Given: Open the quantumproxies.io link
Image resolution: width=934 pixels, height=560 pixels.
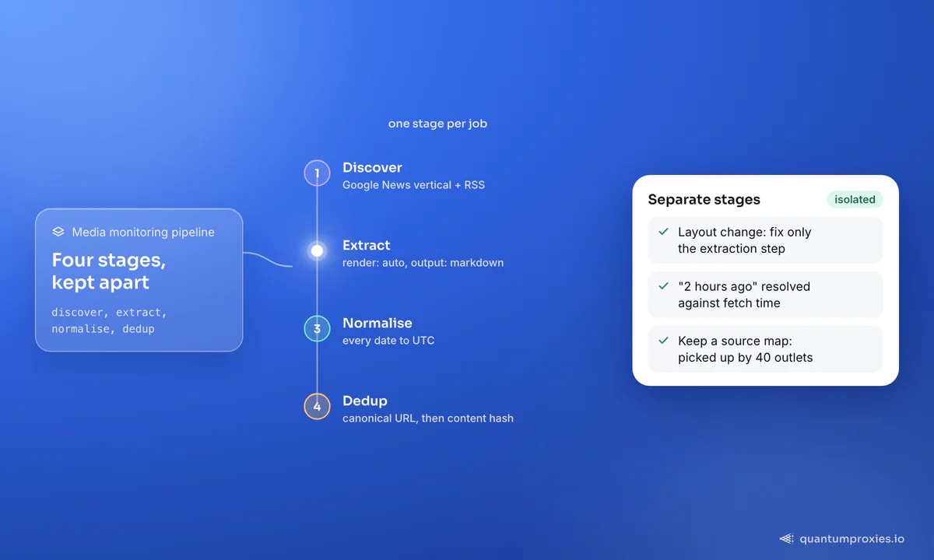Looking at the screenshot, I should pos(852,538).
